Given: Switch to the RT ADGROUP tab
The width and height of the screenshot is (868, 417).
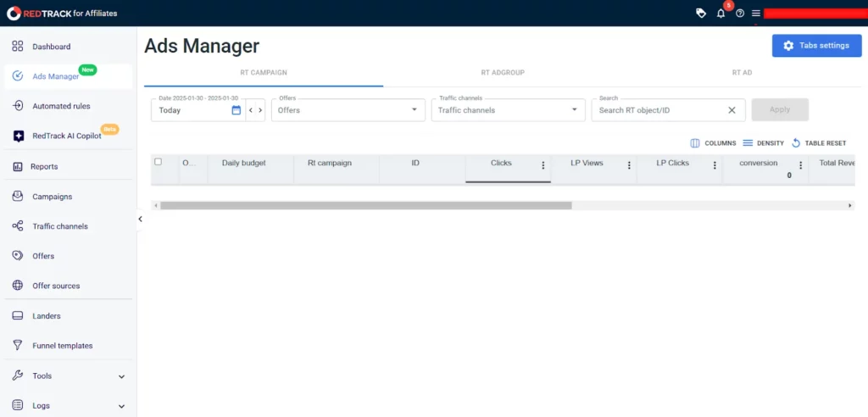Looking at the screenshot, I should click(x=503, y=73).
